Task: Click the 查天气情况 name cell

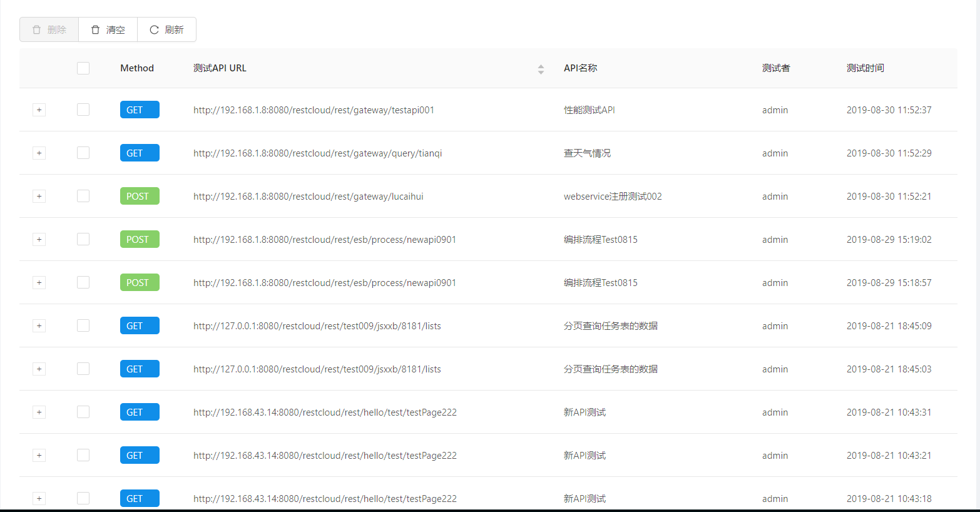Action: pyautogui.click(x=587, y=153)
